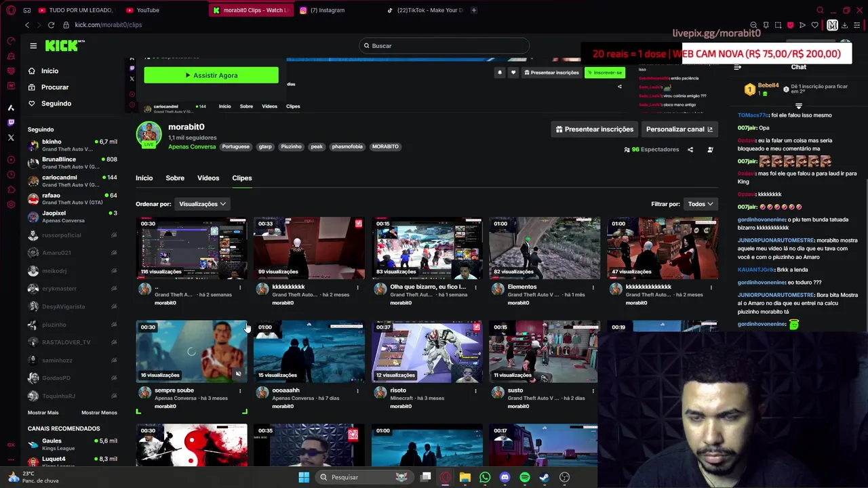Image resolution: width=868 pixels, height=488 pixels.
Task: Click the green Inscrever-se button
Action: click(x=604, y=73)
